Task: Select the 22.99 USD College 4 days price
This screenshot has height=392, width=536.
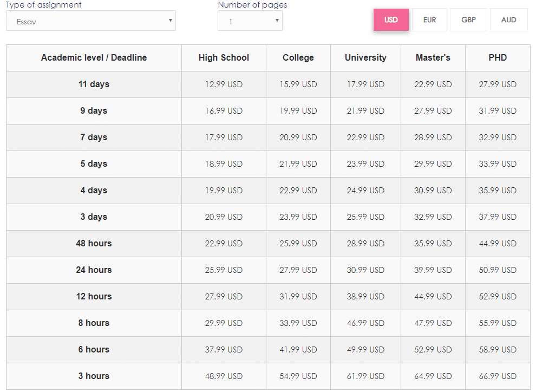Action: tap(298, 191)
